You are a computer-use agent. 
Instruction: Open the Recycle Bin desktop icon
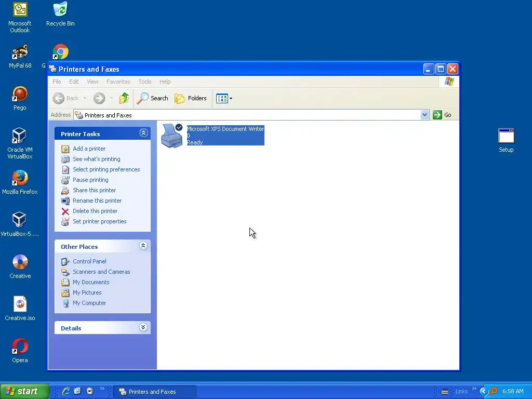click(x=60, y=14)
